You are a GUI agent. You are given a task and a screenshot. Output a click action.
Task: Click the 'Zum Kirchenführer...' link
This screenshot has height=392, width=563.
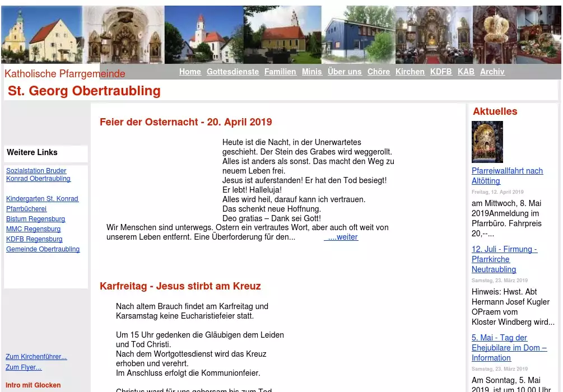(36, 357)
